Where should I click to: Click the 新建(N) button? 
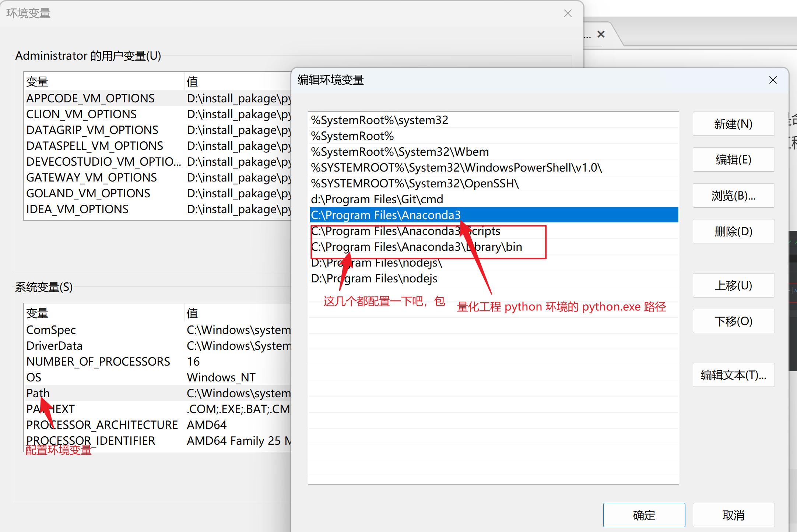tap(733, 124)
